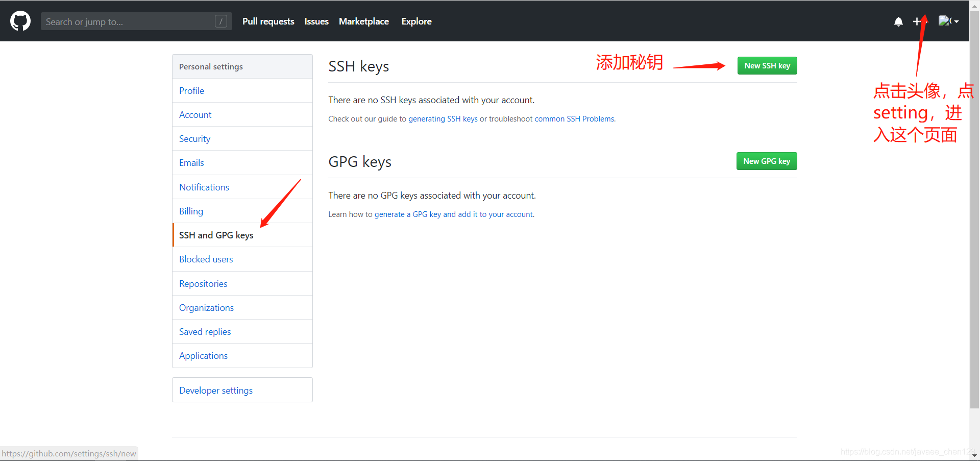Click 'There are no SSH keys' message
This screenshot has width=980, height=461.
(x=431, y=100)
